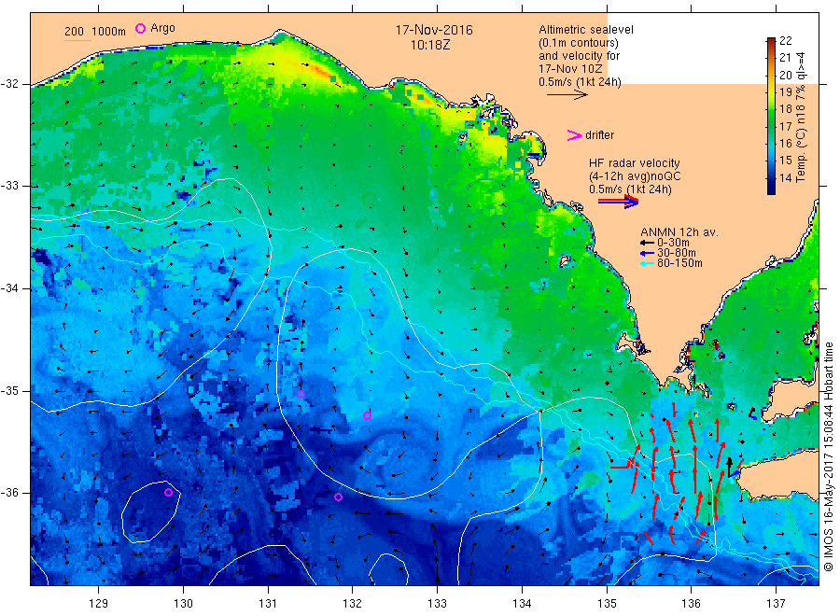Click the 132 longitude axis label

353,604
